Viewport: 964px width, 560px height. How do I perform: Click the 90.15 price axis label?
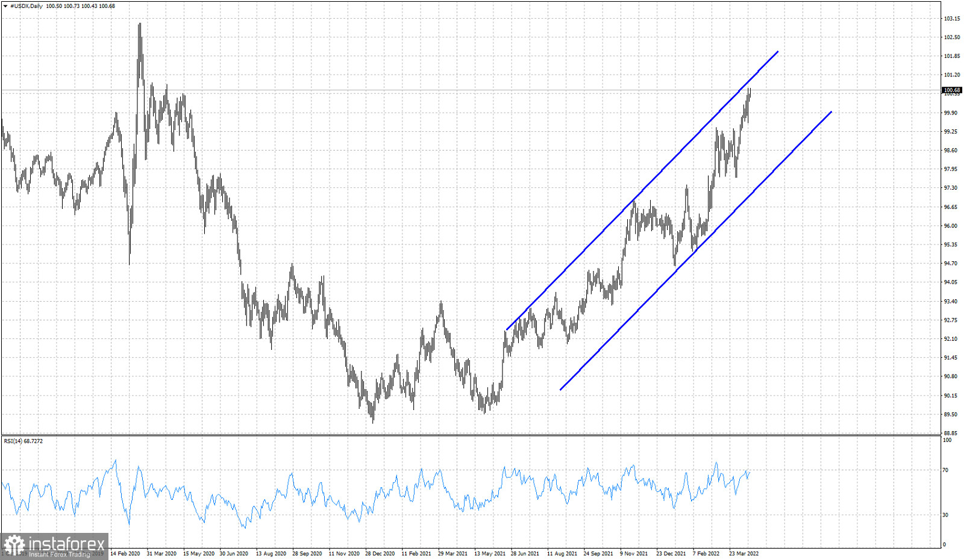(951, 396)
